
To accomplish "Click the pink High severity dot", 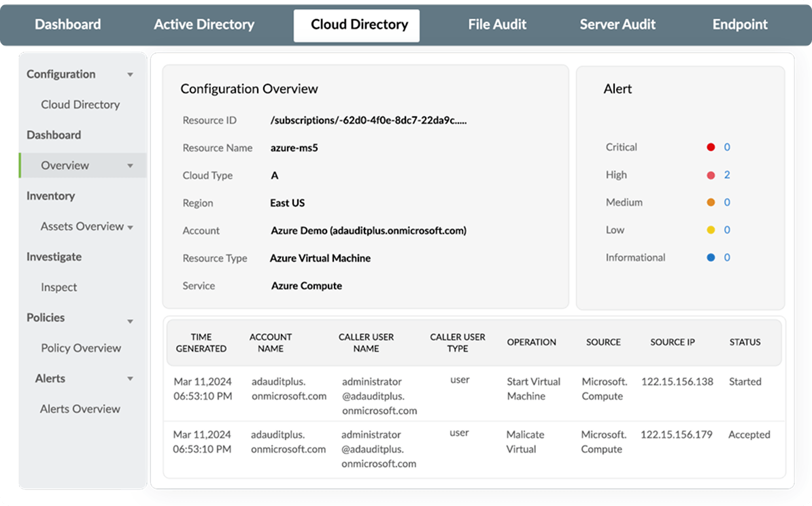I will [x=710, y=175].
